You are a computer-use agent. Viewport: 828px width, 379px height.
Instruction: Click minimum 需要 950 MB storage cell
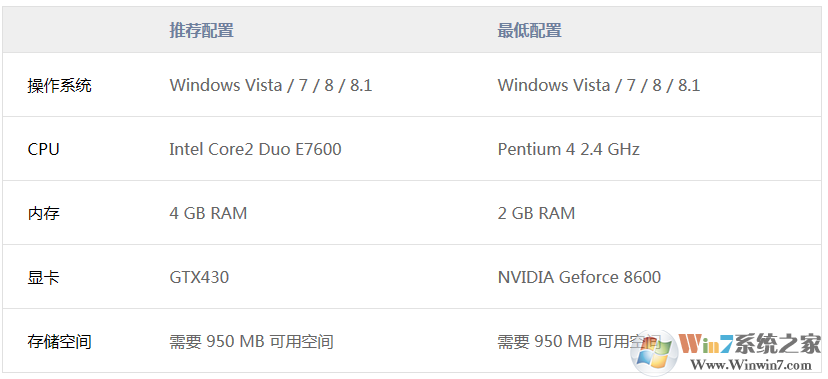(579, 342)
